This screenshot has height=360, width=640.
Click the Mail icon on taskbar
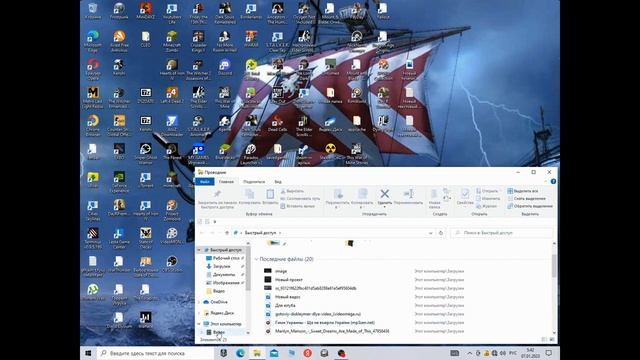[274, 353]
